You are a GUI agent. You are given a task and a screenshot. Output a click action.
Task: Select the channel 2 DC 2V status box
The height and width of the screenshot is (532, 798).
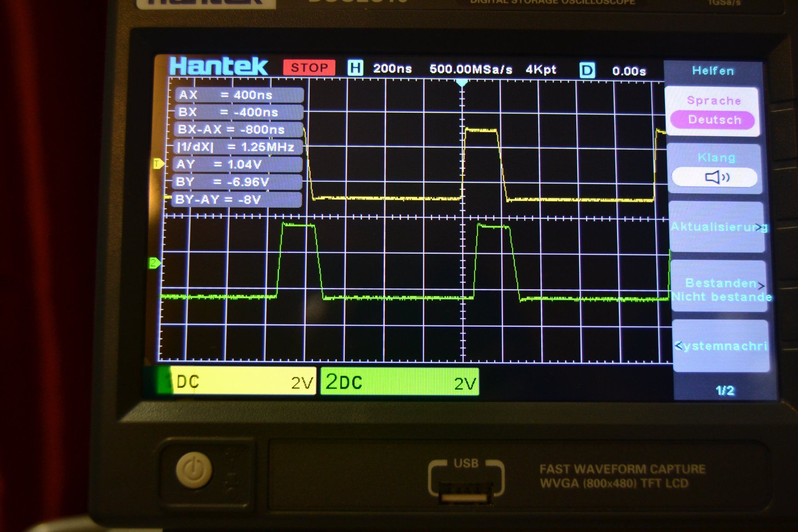tap(399, 382)
